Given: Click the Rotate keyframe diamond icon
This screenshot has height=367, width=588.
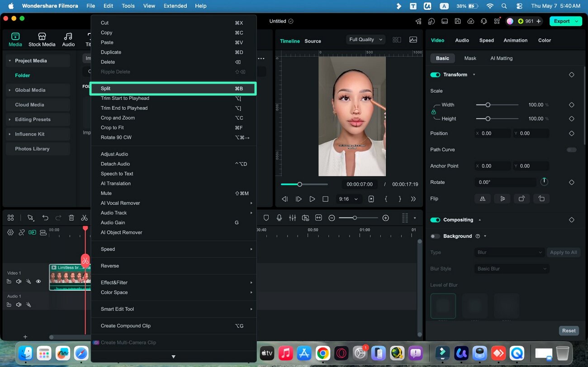Looking at the screenshot, I should pos(571,182).
